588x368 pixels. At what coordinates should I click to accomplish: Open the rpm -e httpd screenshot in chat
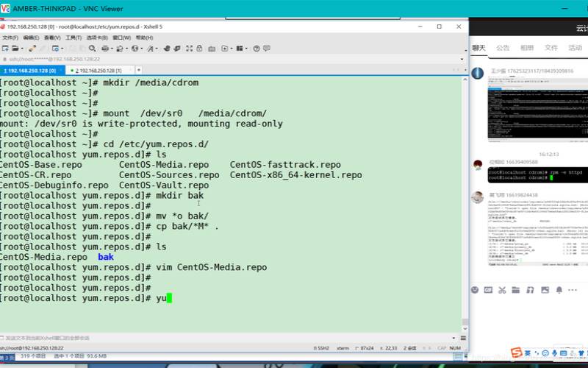click(538, 175)
